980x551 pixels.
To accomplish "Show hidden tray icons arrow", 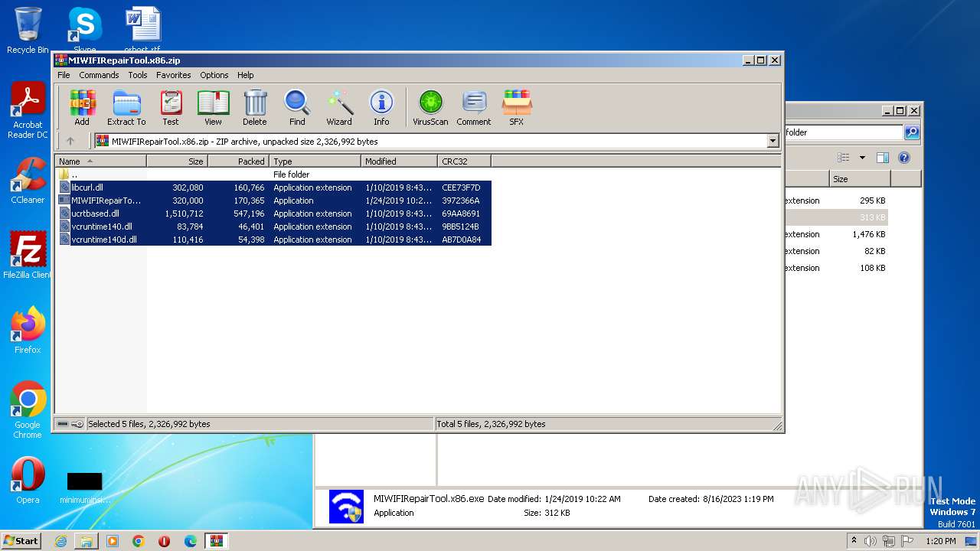I will tap(854, 541).
